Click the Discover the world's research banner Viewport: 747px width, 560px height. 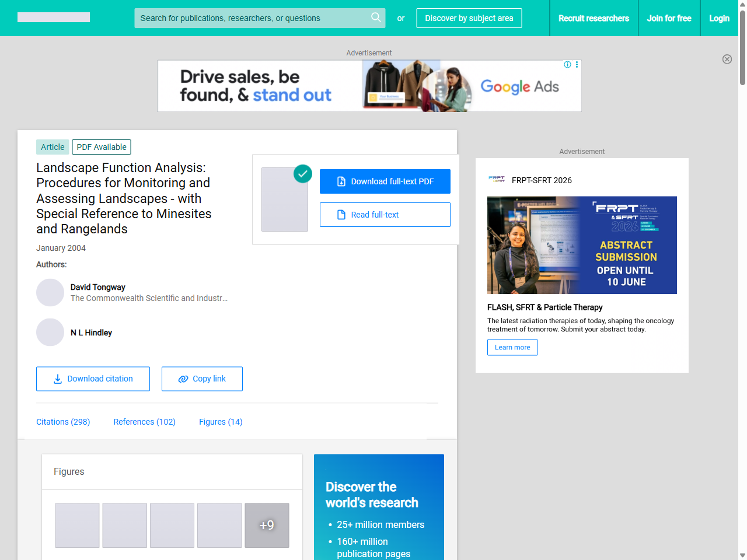[x=379, y=507]
